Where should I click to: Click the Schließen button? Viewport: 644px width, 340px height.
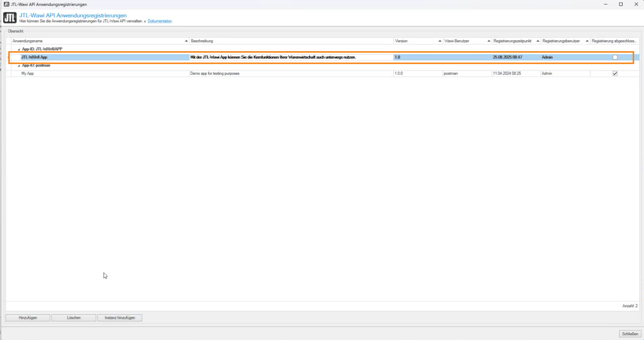coord(630,334)
